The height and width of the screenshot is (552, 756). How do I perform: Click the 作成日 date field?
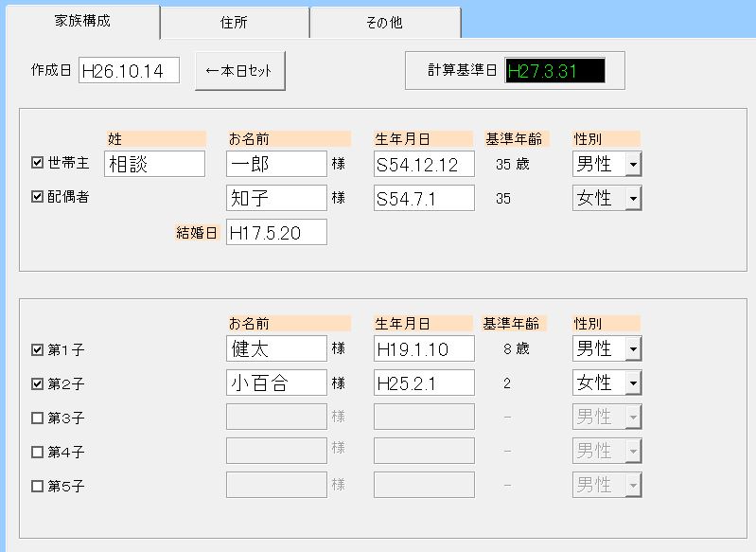(129, 70)
